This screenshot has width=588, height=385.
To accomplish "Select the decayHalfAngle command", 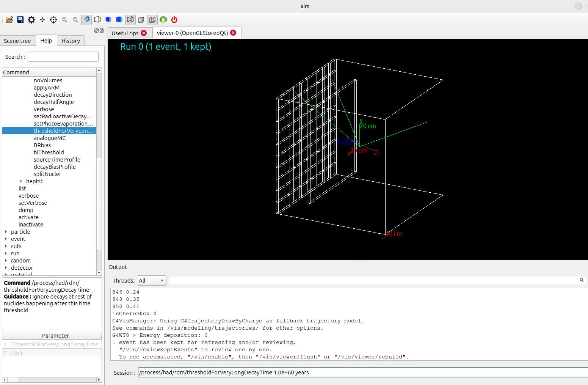I will [x=53, y=102].
